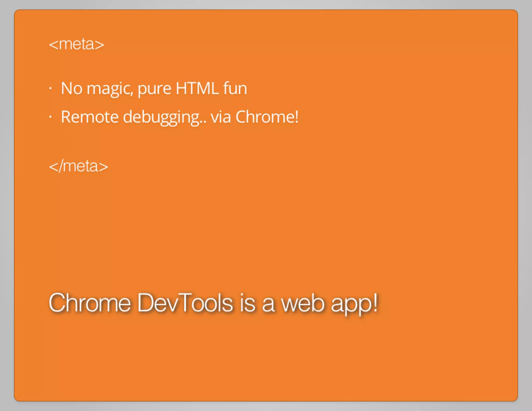Click the word 'Remote' in second bullet
532x411 pixels.
[90, 117]
